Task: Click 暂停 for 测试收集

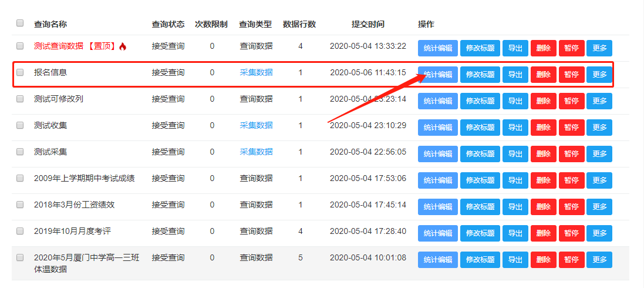Action: point(571,128)
